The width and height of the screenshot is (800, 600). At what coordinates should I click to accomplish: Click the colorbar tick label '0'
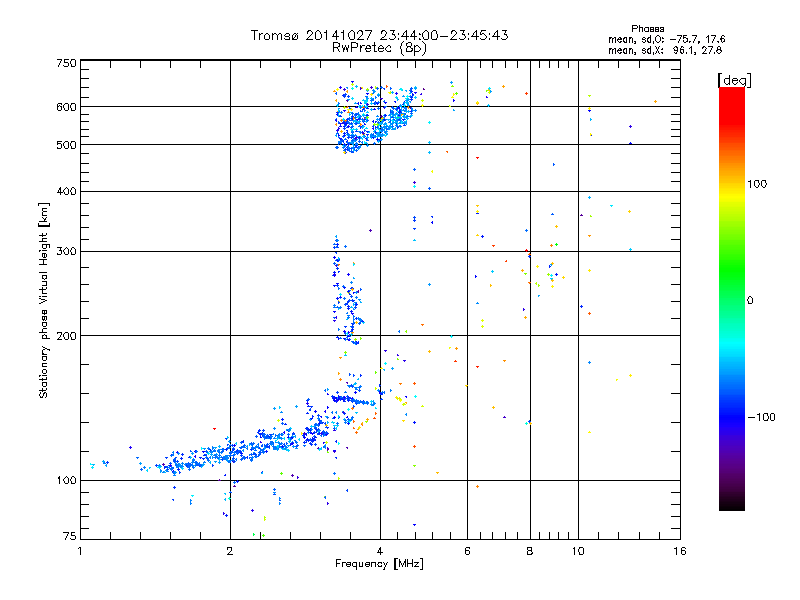750,301
